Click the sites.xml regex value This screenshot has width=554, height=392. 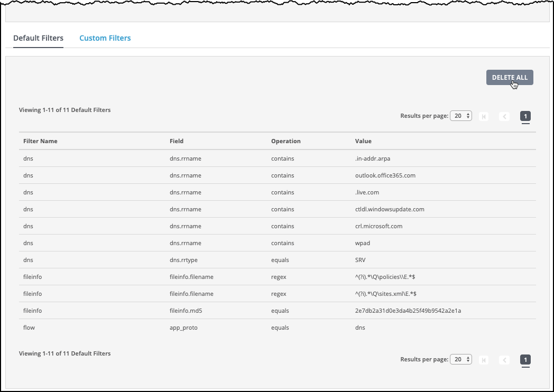[x=386, y=294]
